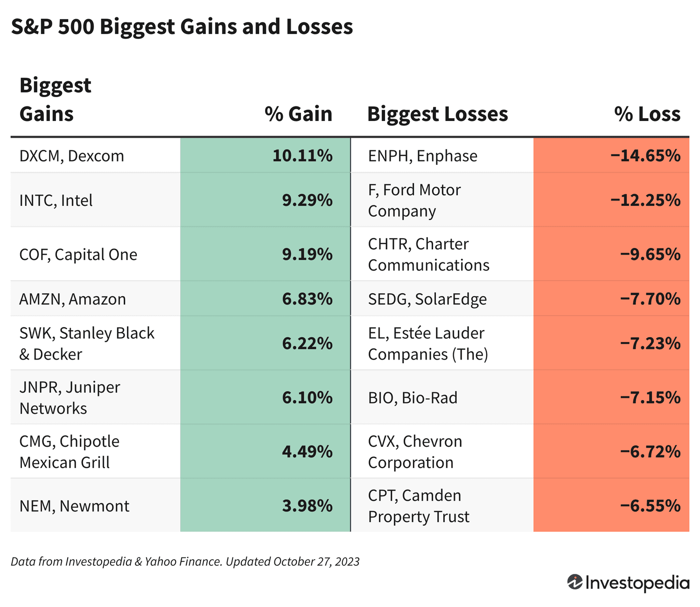Image resolution: width=700 pixels, height=607 pixels.
Task: Select the INTC, Intel row label
Action: point(56,200)
